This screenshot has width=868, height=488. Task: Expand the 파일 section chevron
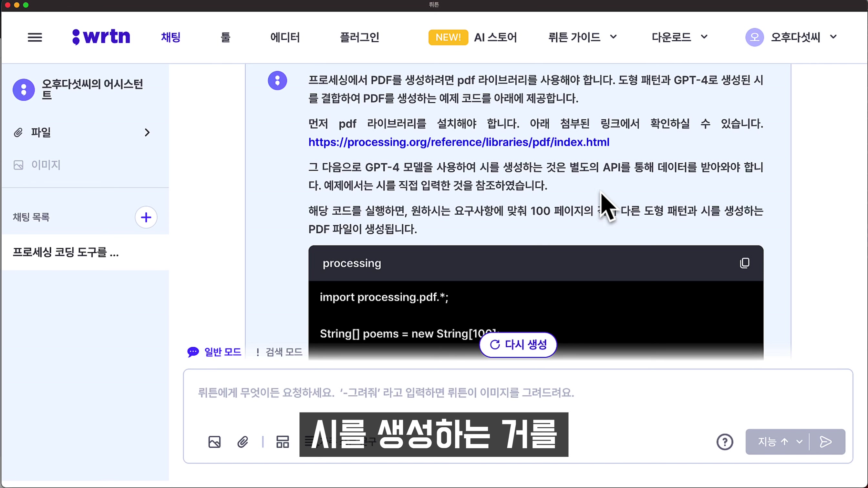(147, 132)
